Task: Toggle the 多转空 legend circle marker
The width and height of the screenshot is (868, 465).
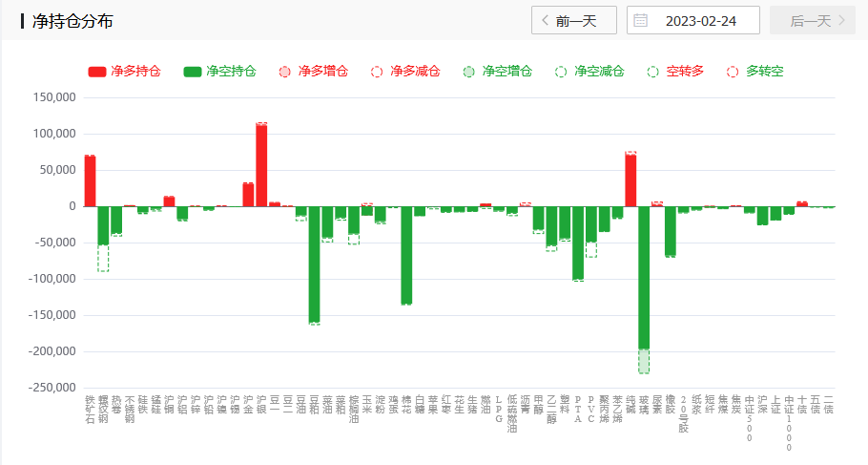Action: point(733,72)
